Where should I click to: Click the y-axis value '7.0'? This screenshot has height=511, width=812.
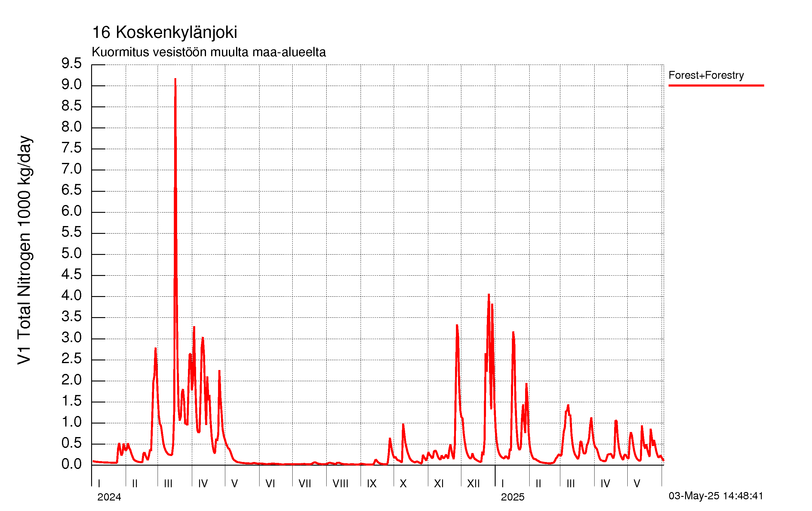pyautogui.click(x=72, y=169)
